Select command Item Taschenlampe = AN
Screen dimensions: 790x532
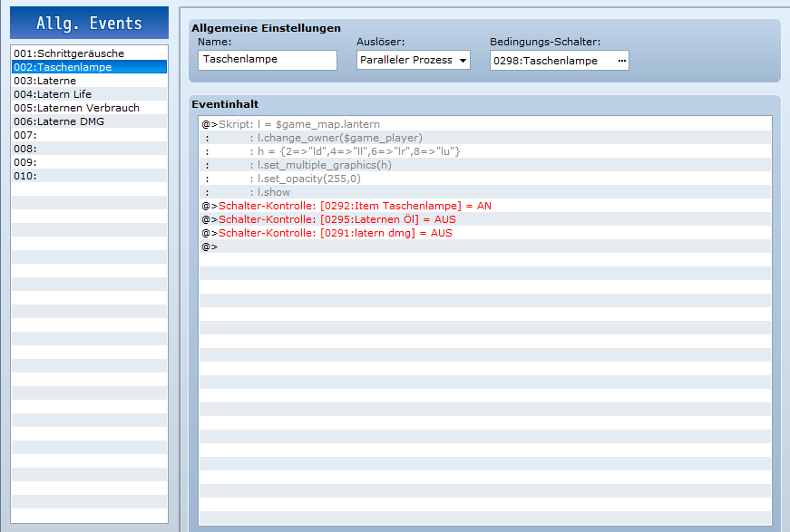click(x=485, y=206)
